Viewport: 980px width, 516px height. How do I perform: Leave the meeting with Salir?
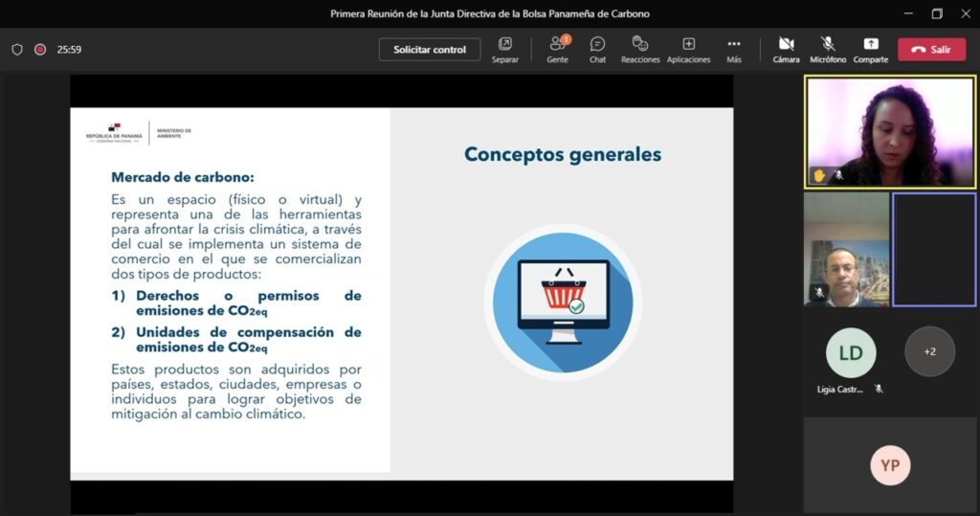point(931,50)
